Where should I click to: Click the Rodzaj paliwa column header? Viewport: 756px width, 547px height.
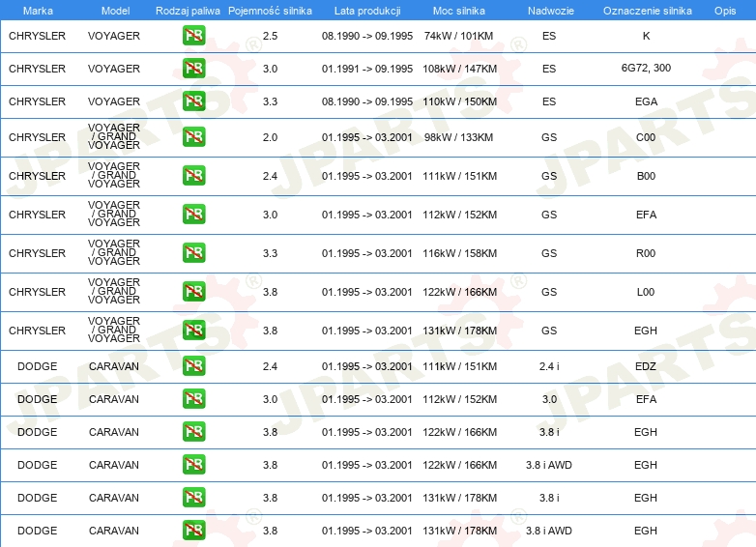coord(188,11)
